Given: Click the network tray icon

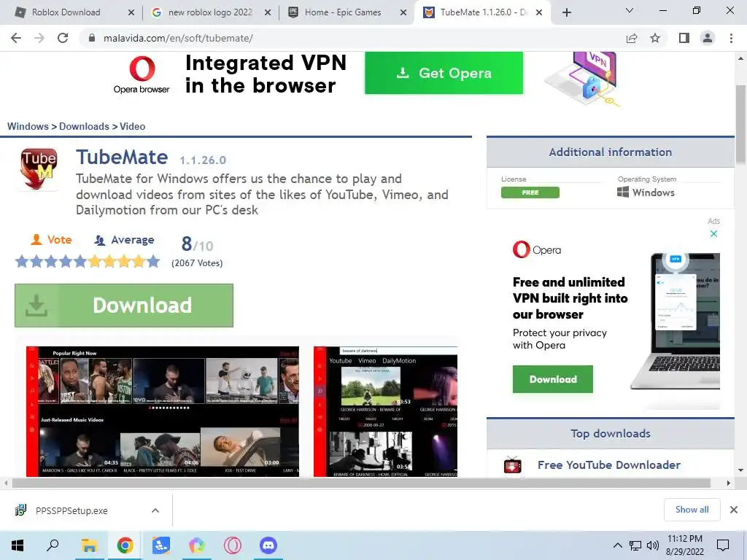Looking at the screenshot, I should point(635,545).
